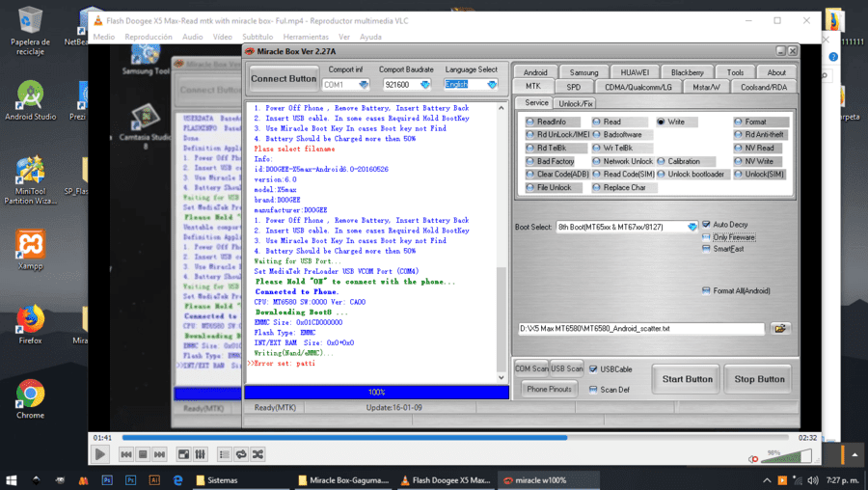This screenshot has width=868, height=490.
Task: Open MiniTool Partition Wizard shortcut
Action: (30, 180)
